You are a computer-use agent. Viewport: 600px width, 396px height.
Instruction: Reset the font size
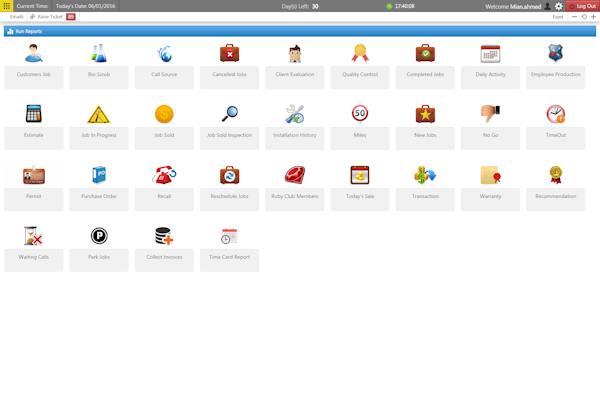click(584, 17)
